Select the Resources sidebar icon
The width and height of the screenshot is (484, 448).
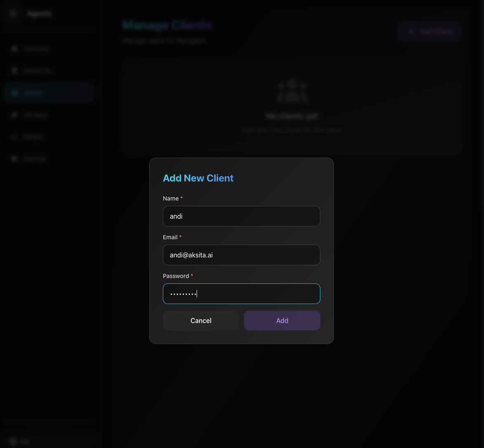coord(14,70)
